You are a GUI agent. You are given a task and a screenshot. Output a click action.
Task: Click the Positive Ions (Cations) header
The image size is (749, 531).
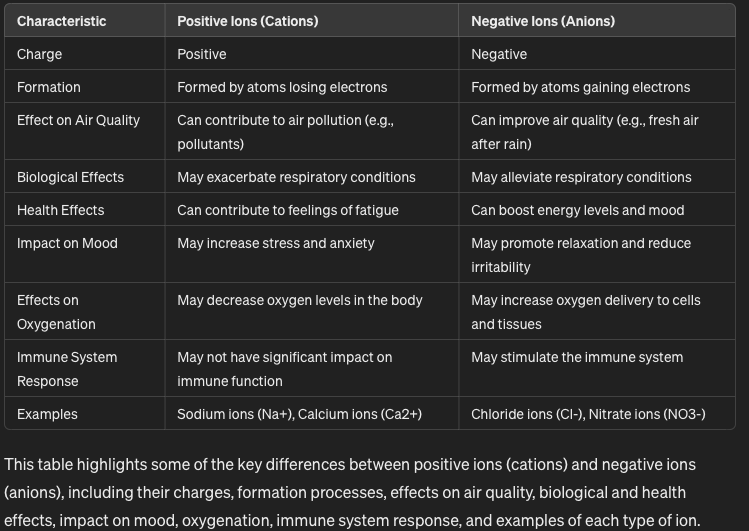click(x=247, y=21)
